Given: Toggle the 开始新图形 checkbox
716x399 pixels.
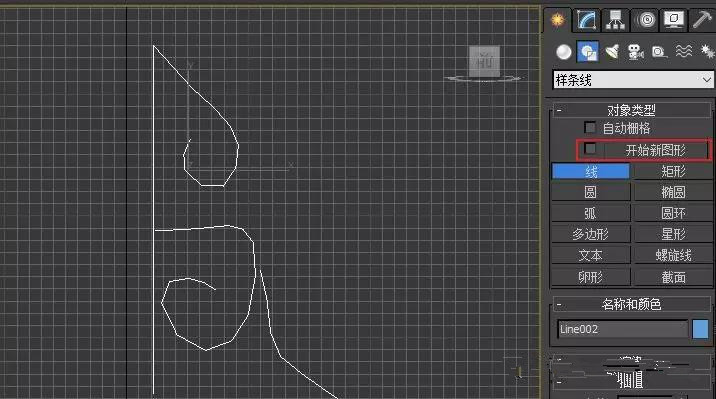Looking at the screenshot, I should pos(590,148).
